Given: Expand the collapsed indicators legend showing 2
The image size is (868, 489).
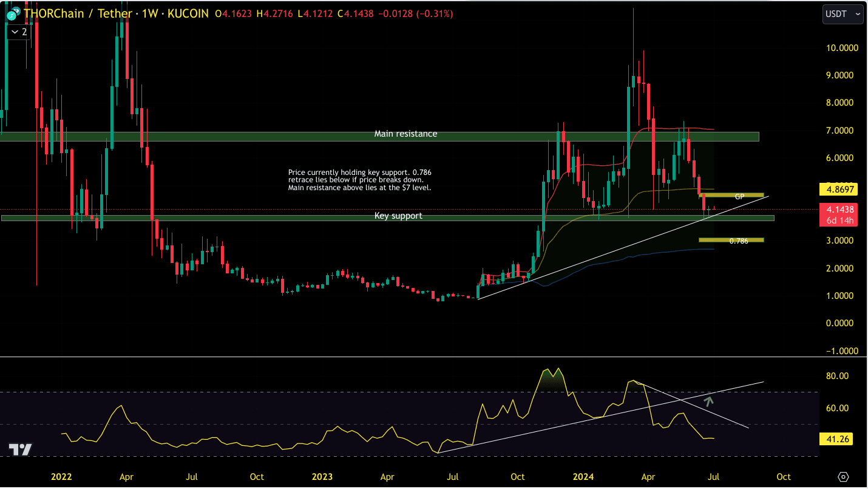Looking at the screenshot, I should click(x=18, y=32).
